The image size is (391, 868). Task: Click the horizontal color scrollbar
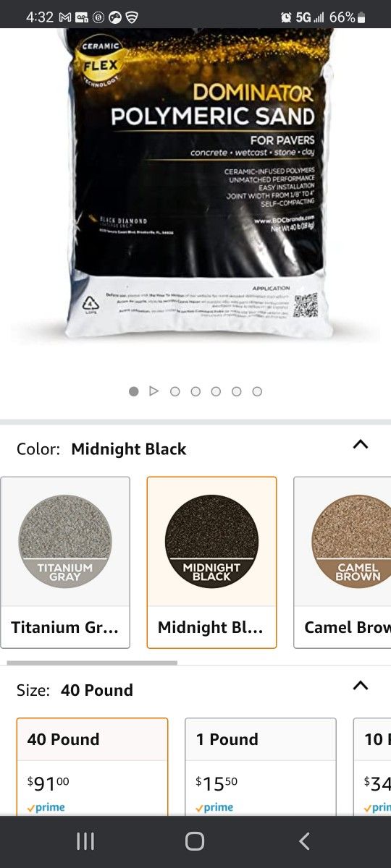tap(92, 662)
